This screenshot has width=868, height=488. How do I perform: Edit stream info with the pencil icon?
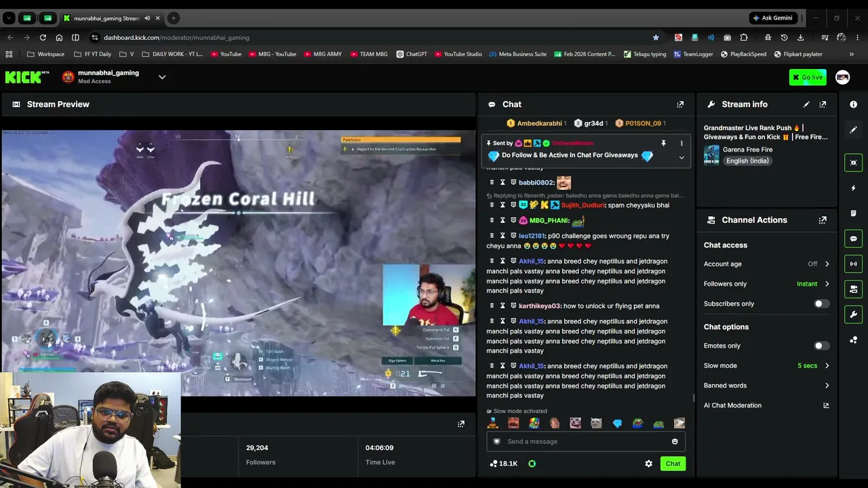tap(806, 104)
